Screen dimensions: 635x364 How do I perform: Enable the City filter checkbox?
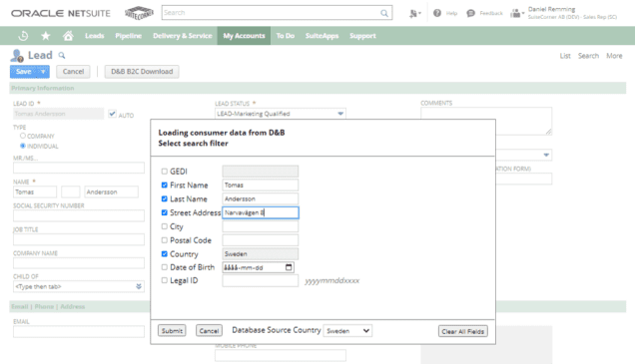click(164, 226)
